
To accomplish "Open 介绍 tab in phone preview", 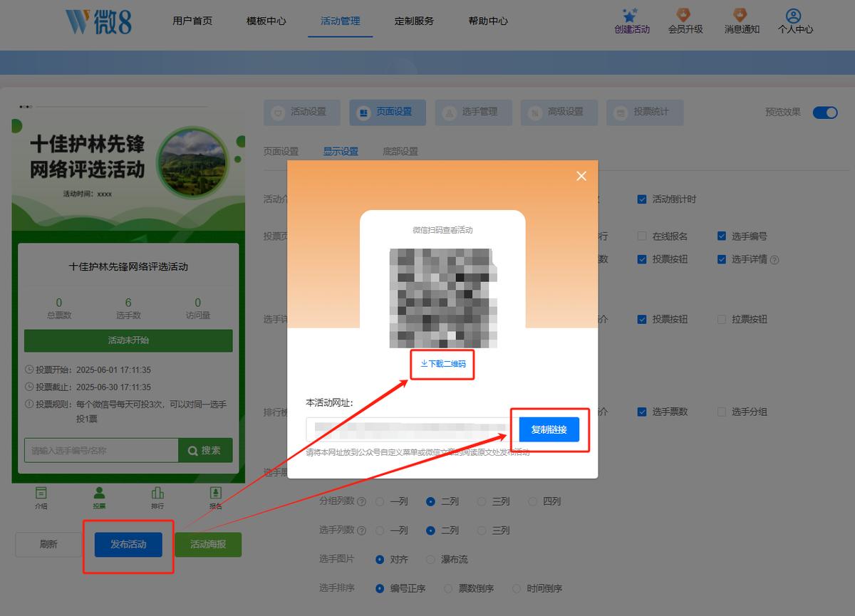I will (x=41, y=497).
